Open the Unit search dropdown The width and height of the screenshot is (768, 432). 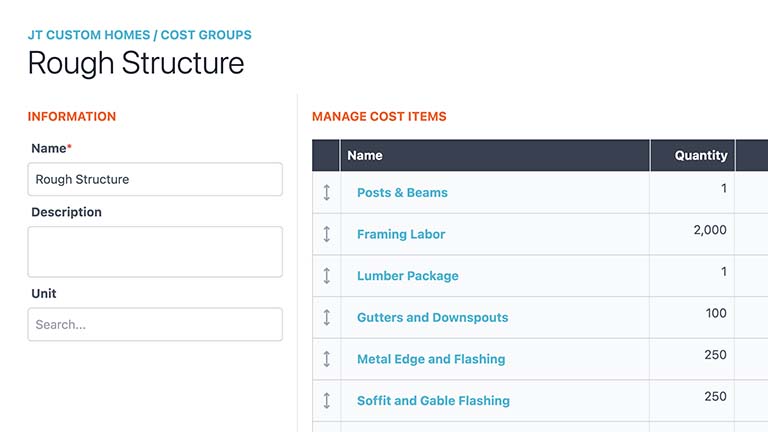155,324
